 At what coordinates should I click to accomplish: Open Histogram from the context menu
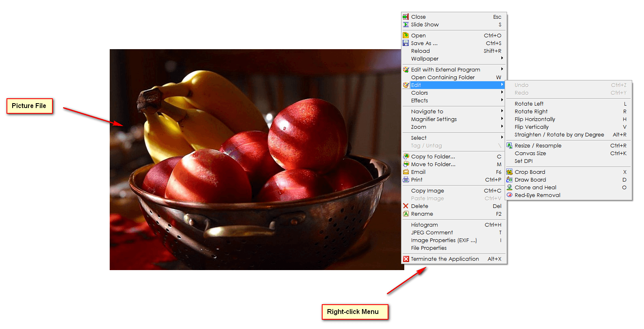[x=425, y=225]
